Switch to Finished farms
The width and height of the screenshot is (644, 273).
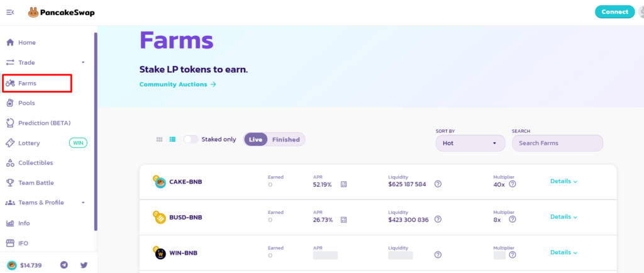tap(286, 139)
